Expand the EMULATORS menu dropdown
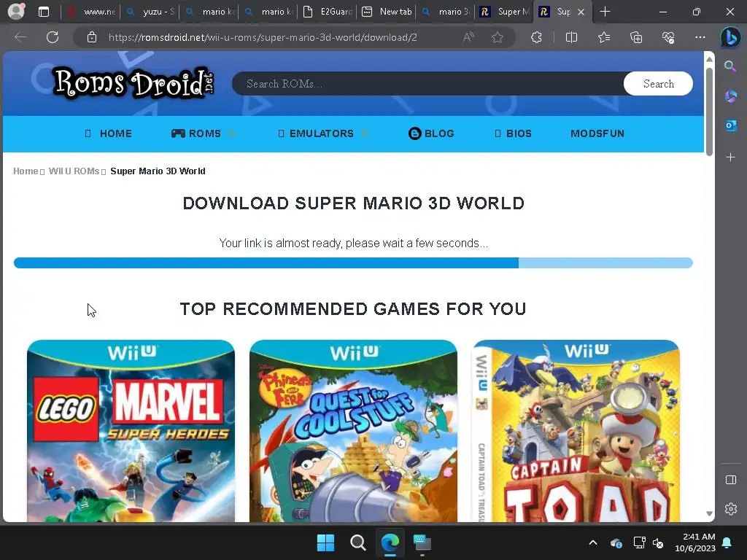The image size is (747, 560). click(365, 134)
